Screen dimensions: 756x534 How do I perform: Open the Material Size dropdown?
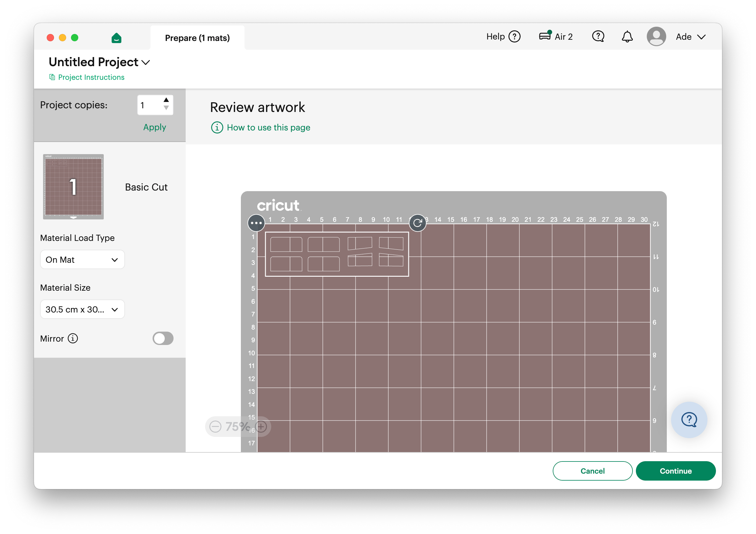click(x=82, y=309)
